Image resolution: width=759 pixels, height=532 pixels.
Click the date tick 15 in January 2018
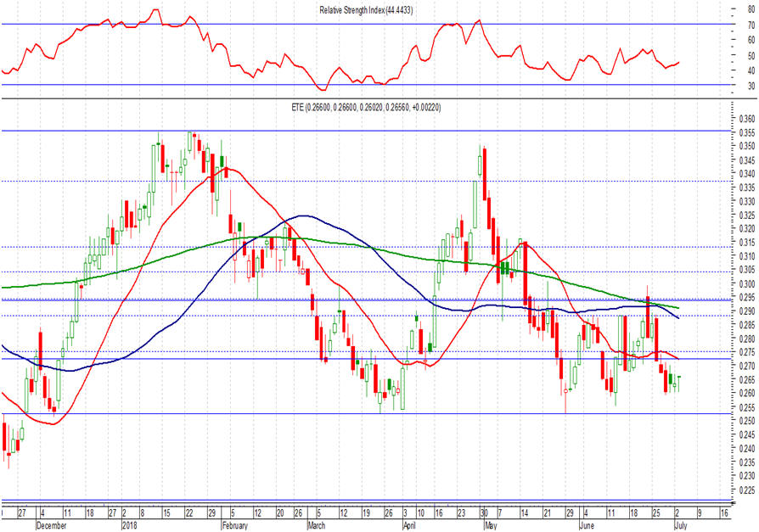166,513
